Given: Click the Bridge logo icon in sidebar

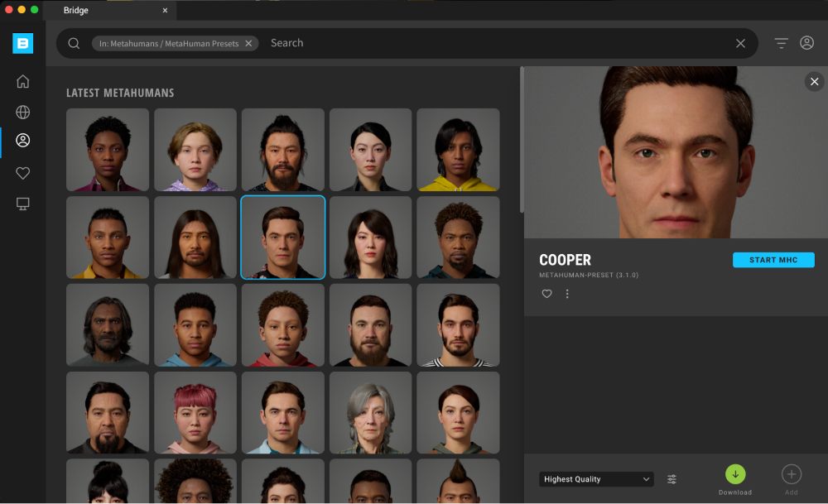Looking at the screenshot, I should pyautogui.click(x=23, y=44).
